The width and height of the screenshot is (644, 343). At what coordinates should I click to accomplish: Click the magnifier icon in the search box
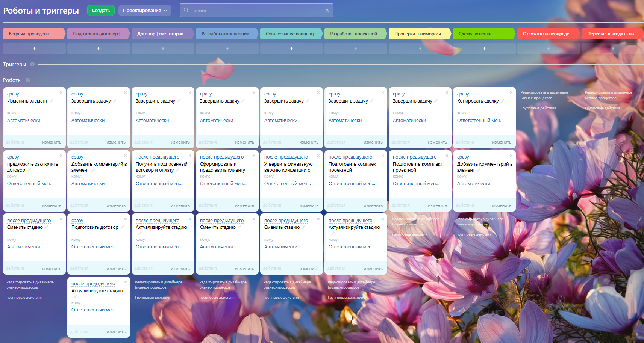click(x=186, y=10)
